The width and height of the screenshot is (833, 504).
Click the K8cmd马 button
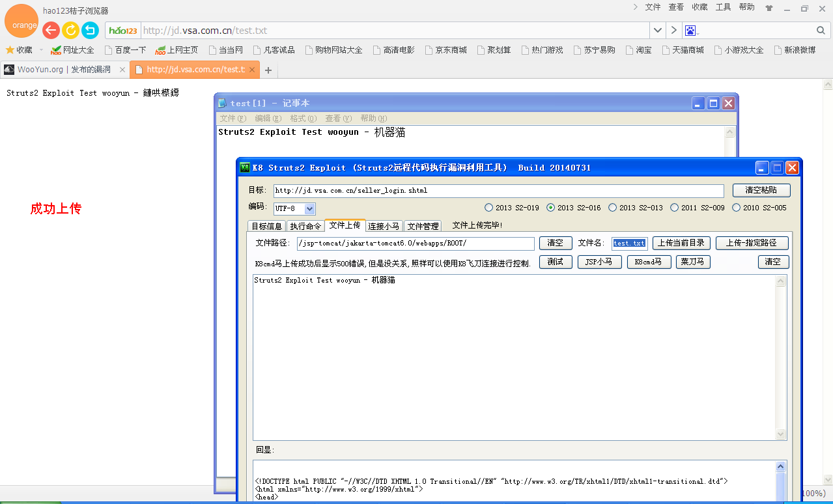pyautogui.click(x=649, y=262)
